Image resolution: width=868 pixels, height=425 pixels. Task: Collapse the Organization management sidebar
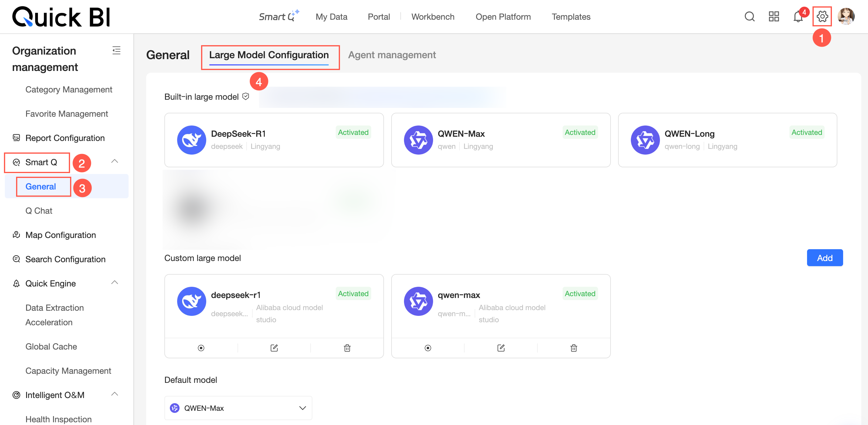tap(116, 51)
